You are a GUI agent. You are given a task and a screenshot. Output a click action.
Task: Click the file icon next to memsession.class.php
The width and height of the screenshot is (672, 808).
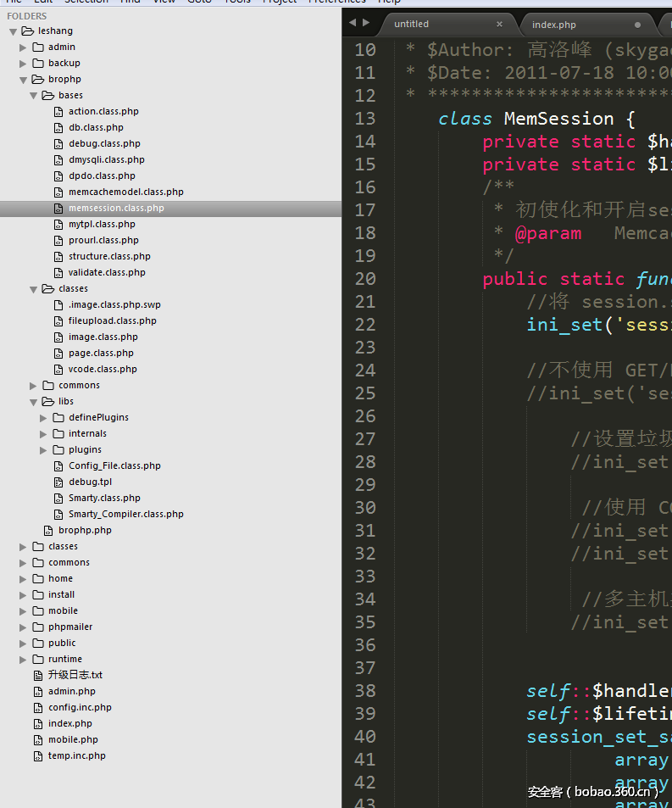pyautogui.click(x=58, y=209)
